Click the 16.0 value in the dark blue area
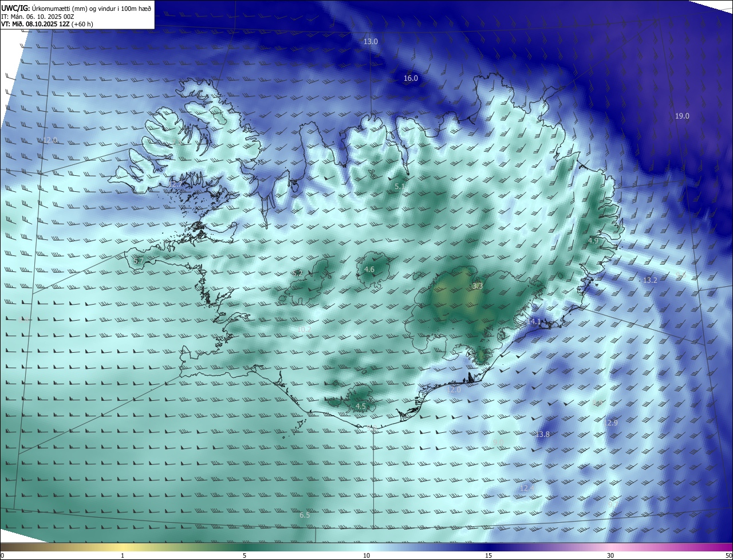Screen dimensions: 733x560 411,78
